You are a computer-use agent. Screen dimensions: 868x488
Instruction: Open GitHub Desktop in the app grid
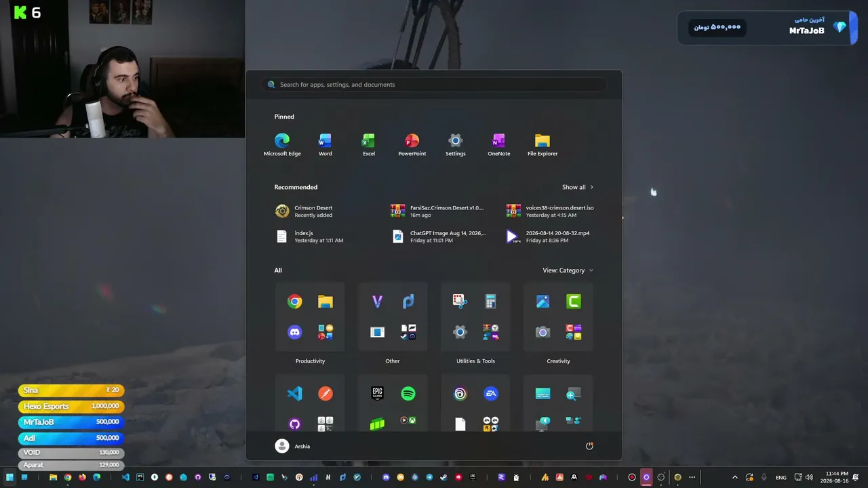point(294,424)
